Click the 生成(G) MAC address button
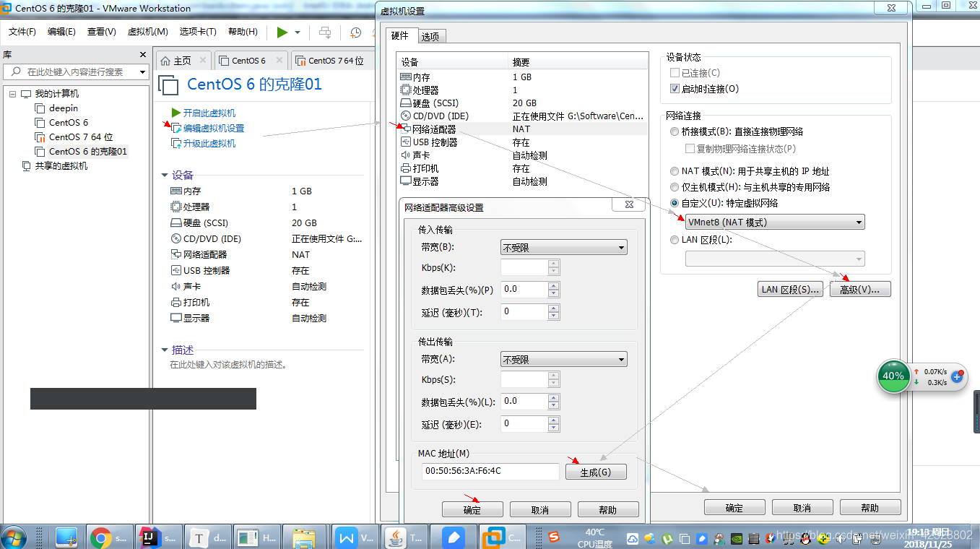 (x=596, y=472)
